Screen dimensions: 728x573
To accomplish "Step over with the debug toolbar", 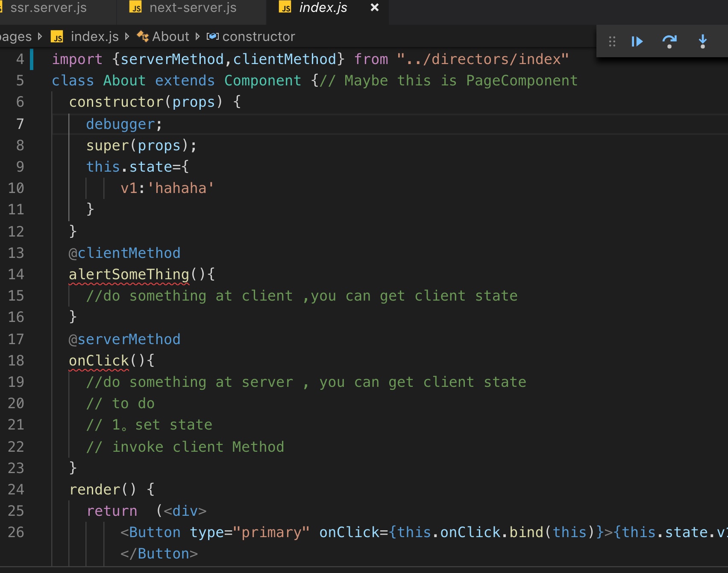I will pos(669,41).
